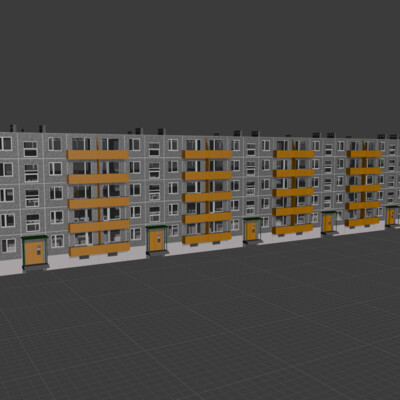Viewport: 400px width, 400px height.
Task: Click the green canopy above the leftmost door
Action: (x=35, y=238)
